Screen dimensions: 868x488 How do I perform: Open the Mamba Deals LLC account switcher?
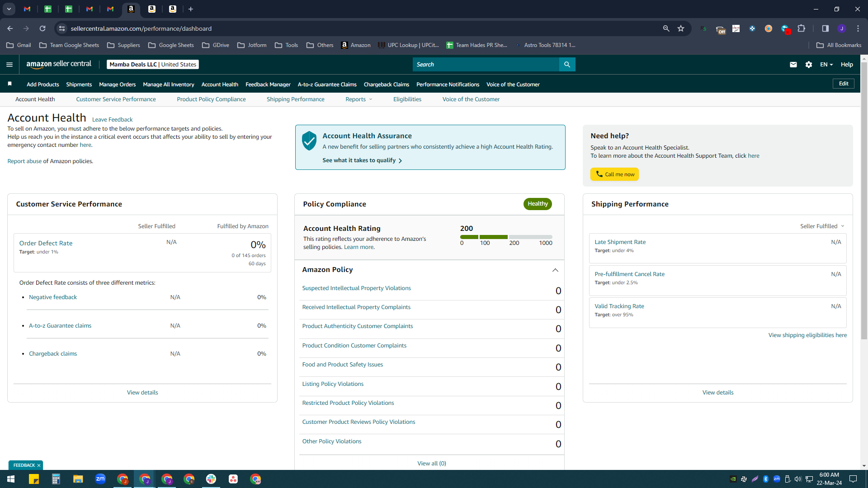point(153,64)
